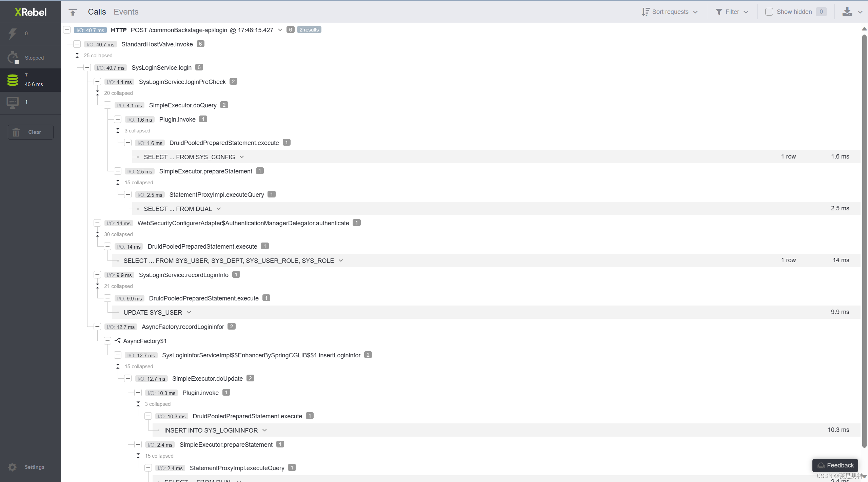The height and width of the screenshot is (482, 868).
Task: Click the download/export icon top-right
Action: tap(847, 12)
